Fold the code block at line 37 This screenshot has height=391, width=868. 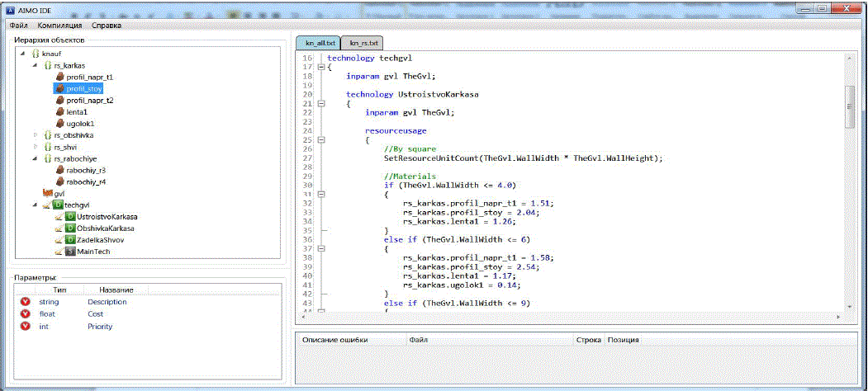320,248
